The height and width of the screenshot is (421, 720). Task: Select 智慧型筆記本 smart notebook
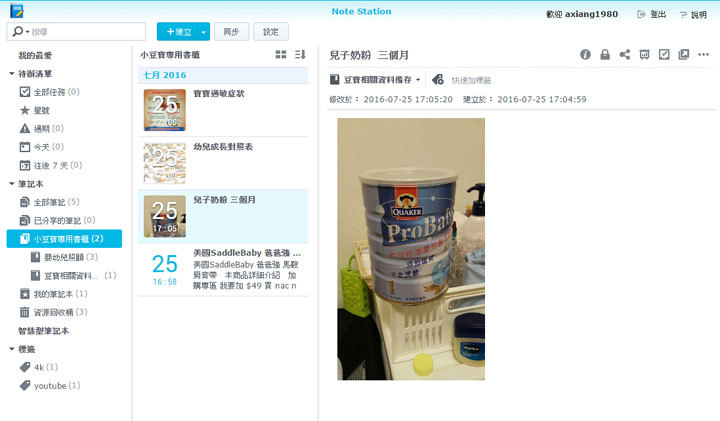(x=43, y=331)
